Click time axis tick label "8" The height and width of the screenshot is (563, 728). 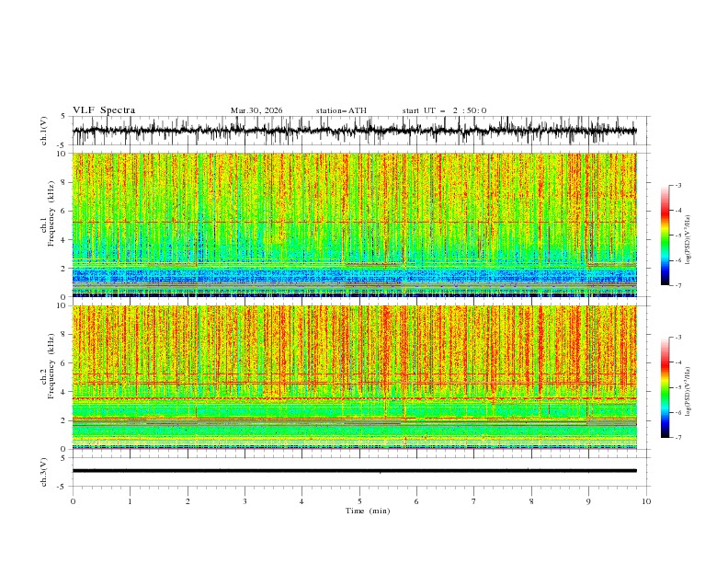tap(531, 501)
